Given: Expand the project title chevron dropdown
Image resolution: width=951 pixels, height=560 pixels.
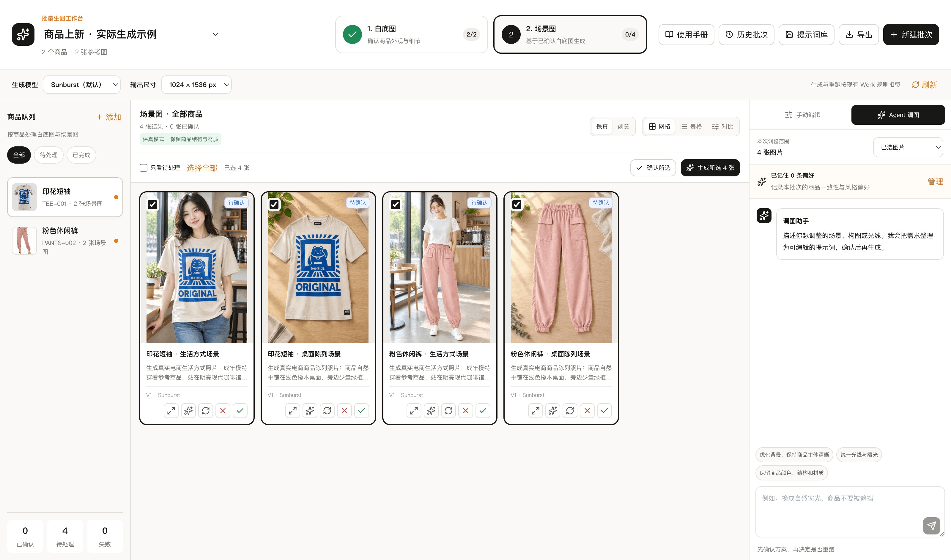Looking at the screenshot, I should click(215, 34).
